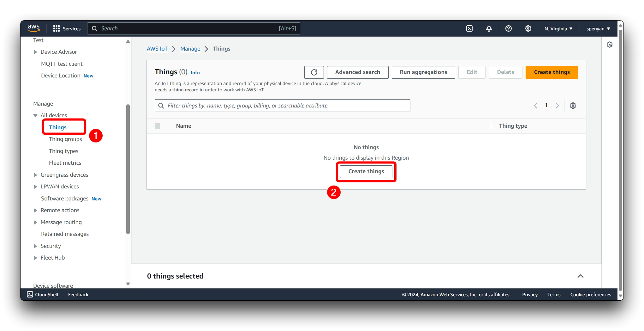Viewport: 644px width, 331px height.
Task: Expand the LPWAN devices section
Action: pyautogui.click(x=35, y=187)
